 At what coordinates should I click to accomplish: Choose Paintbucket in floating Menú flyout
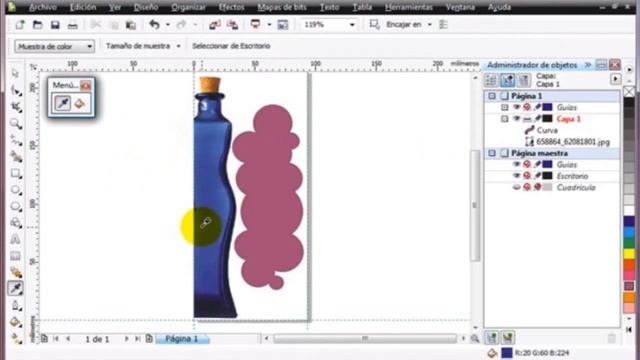click(79, 103)
